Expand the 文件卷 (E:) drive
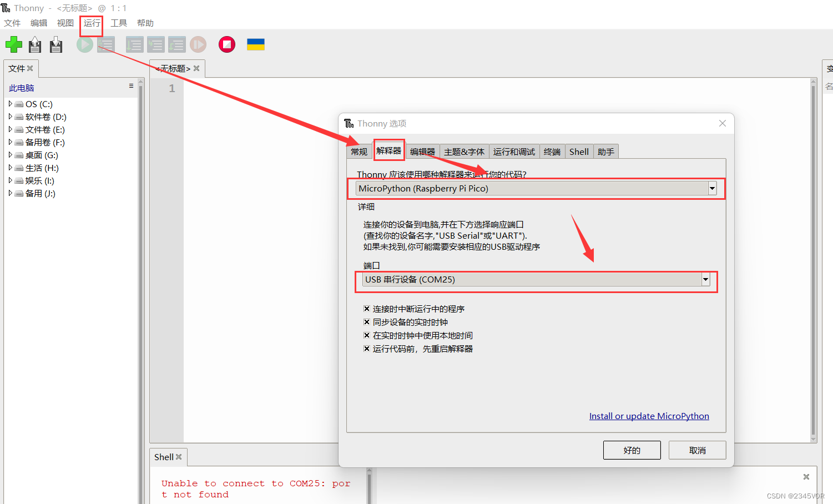The width and height of the screenshot is (833, 504). click(10, 129)
